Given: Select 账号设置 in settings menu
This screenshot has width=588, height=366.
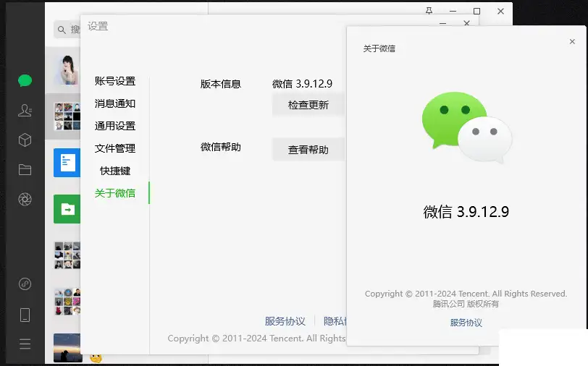Looking at the screenshot, I should [114, 81].
